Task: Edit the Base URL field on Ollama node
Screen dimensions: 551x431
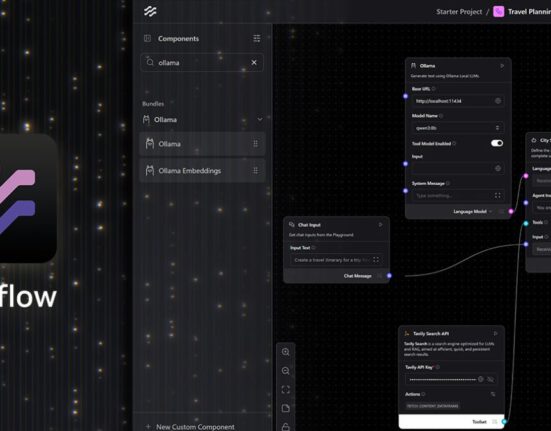Action: pos(458,101)
